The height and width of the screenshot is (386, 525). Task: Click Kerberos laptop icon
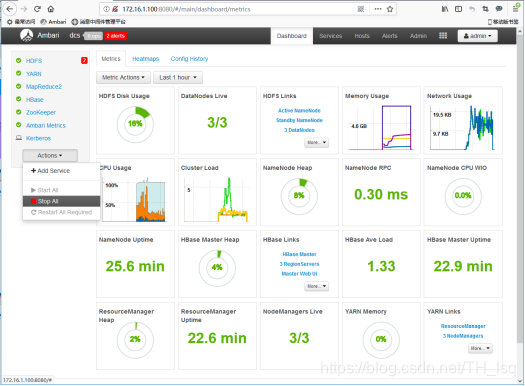tap(19, 138)
